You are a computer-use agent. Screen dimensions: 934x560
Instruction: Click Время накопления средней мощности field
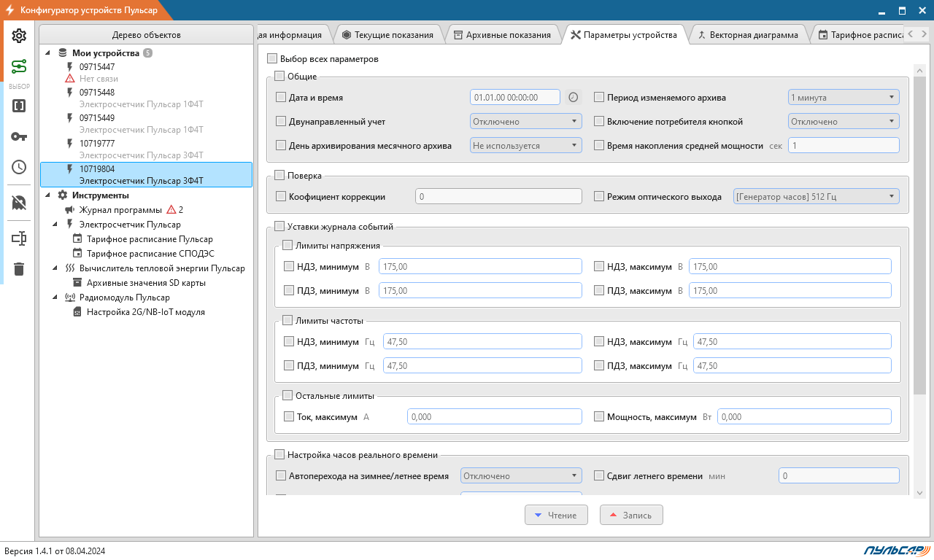coord(844,145)
